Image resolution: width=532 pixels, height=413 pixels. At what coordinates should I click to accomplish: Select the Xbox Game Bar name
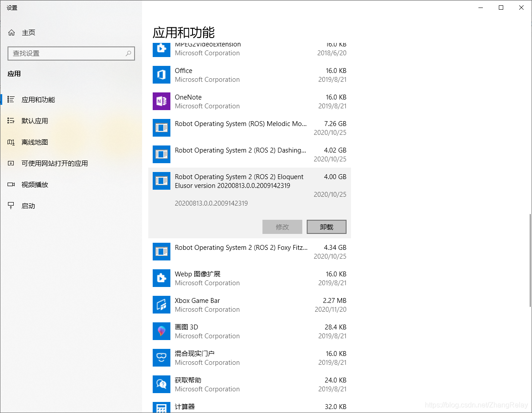197,301
